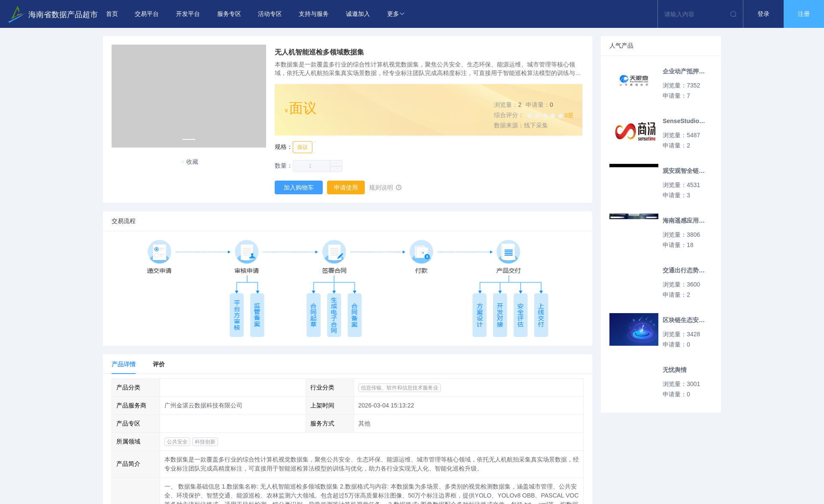824x504 pixels.
Task: Click the 生成电子合同 sub-step box
Action: tap(334, 315)
